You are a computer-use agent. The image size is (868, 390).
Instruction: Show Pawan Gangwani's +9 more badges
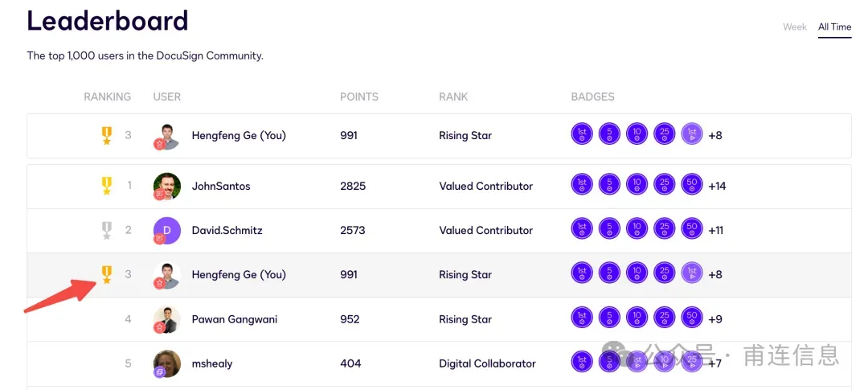(715, 320)
